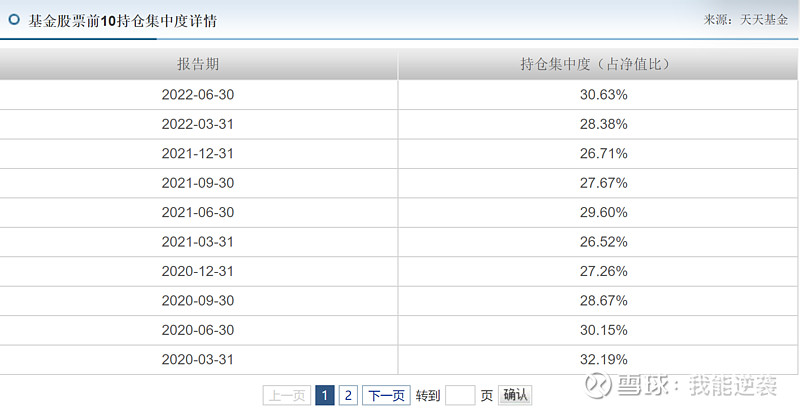Select date cell 2020-03-31
The image size is (800, 410).
(x=198, y=360)
